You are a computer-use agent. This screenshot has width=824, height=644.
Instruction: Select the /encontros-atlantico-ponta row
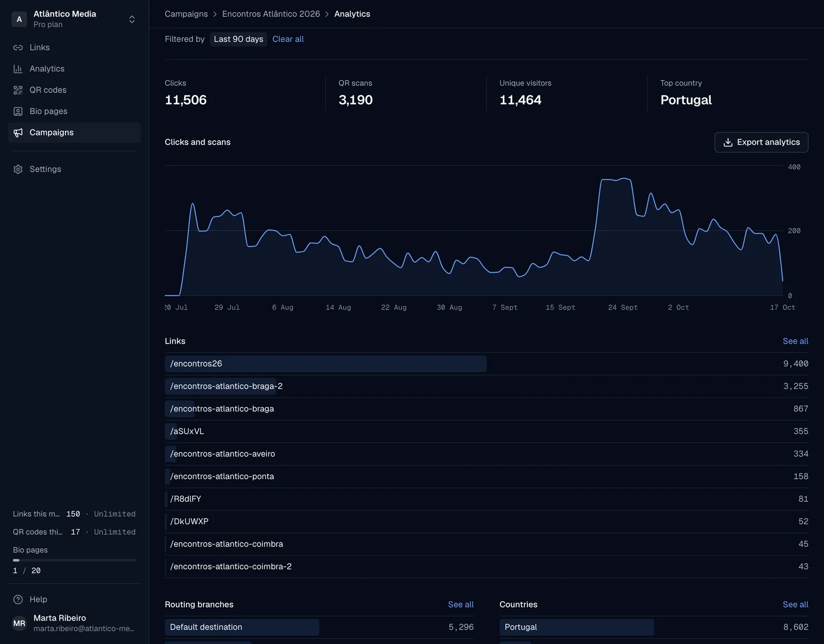(487, 477)
